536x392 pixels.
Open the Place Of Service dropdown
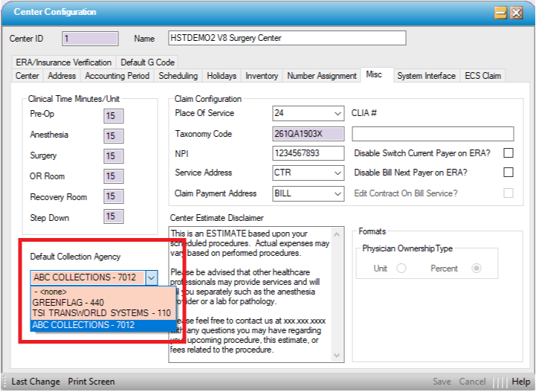(338, 114)
